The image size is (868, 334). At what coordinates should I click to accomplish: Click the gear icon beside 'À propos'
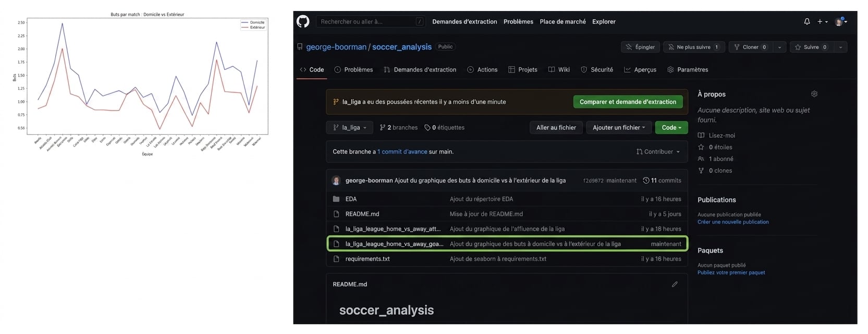[814, 94]
